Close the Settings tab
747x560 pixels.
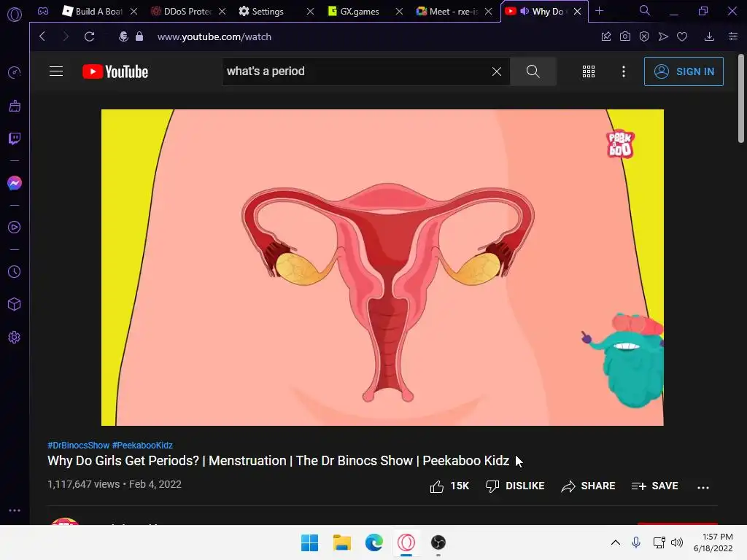(x=310, y=11)
